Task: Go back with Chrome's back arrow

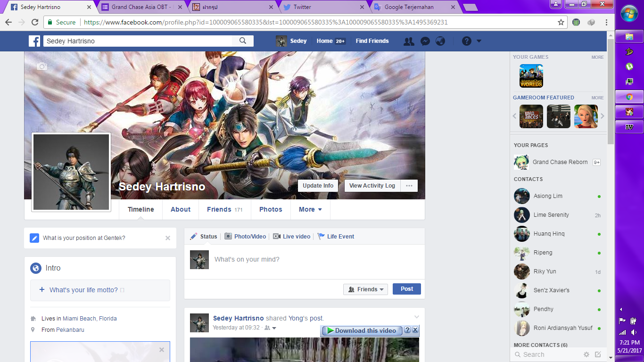Action: coord(8,22)
